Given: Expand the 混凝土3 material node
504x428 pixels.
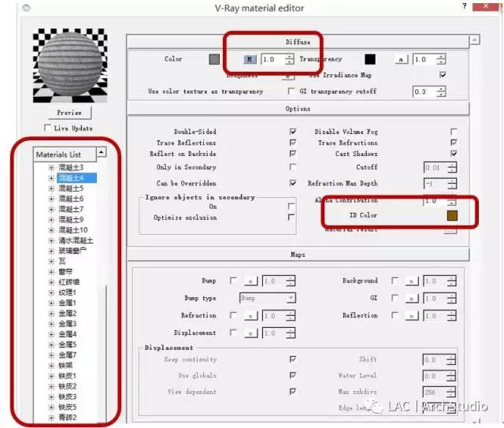Looking at the screenshot, I should pos(51,167).
